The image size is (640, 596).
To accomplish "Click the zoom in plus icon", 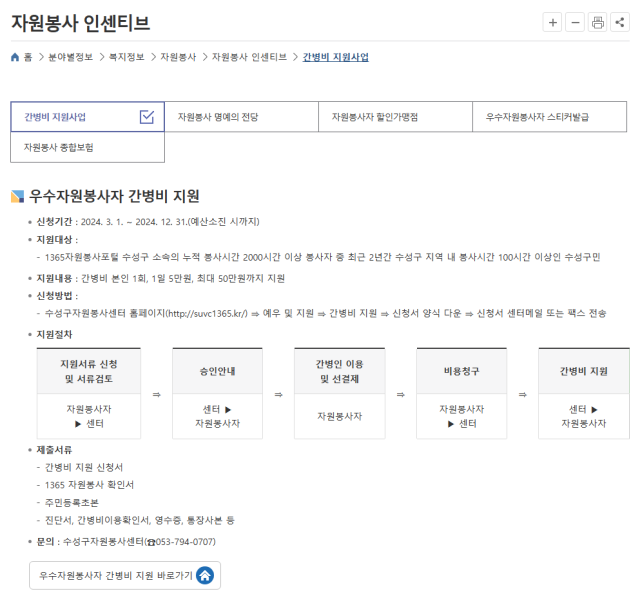I will pyautogui.click(x=553, y=22).
